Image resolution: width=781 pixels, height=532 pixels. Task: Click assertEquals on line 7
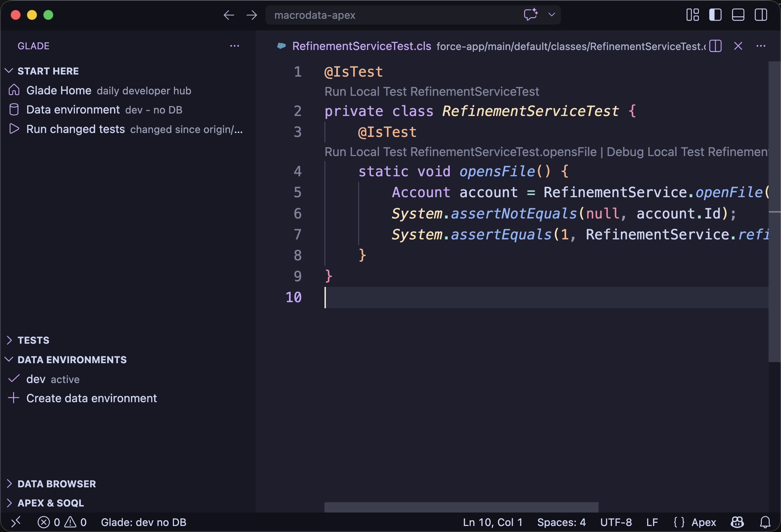501,234
